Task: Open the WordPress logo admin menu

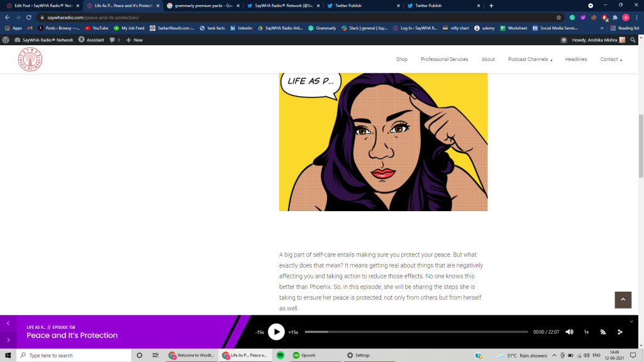Action: coord(6,40)
